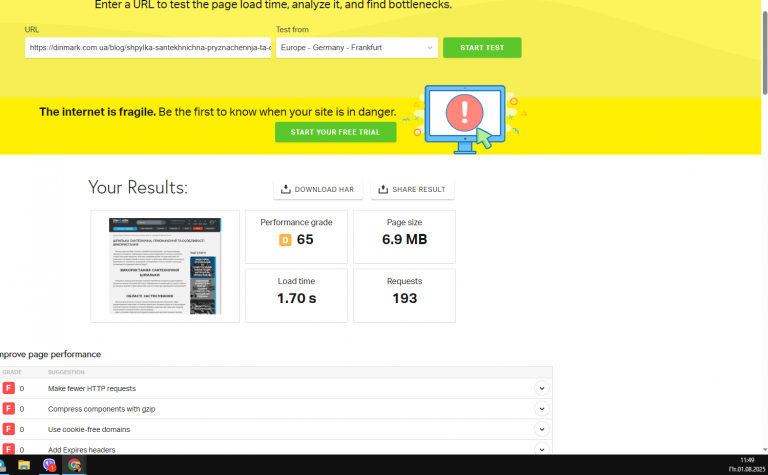
Task: Open Viber from the taskbar
Action: click(49, 465)
